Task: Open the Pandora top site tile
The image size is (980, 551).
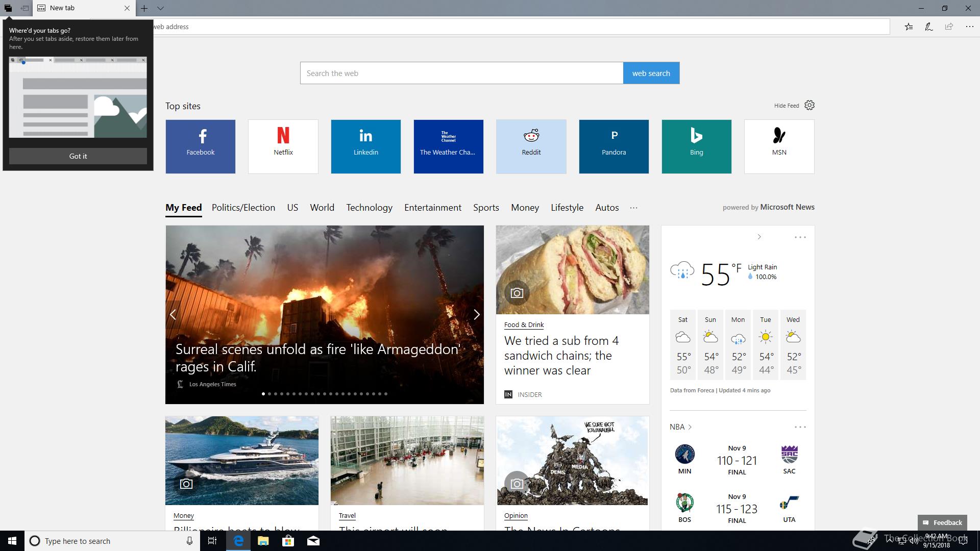Action: pos(614,146)
